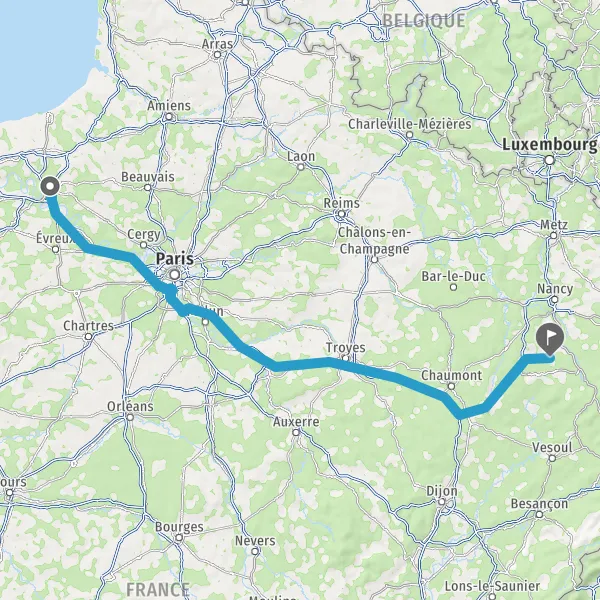
Task: Click the Amiens city marker
Action: (x=169, y=116)
